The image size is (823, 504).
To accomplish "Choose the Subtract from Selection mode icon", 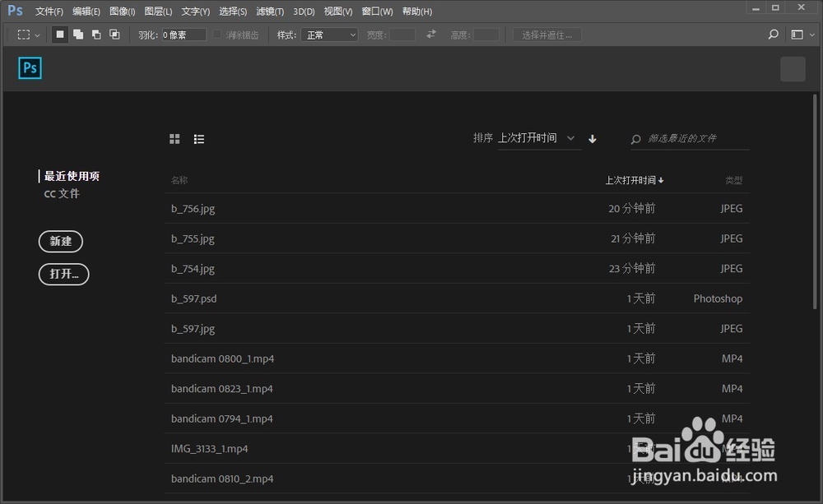I will (96, 35).
